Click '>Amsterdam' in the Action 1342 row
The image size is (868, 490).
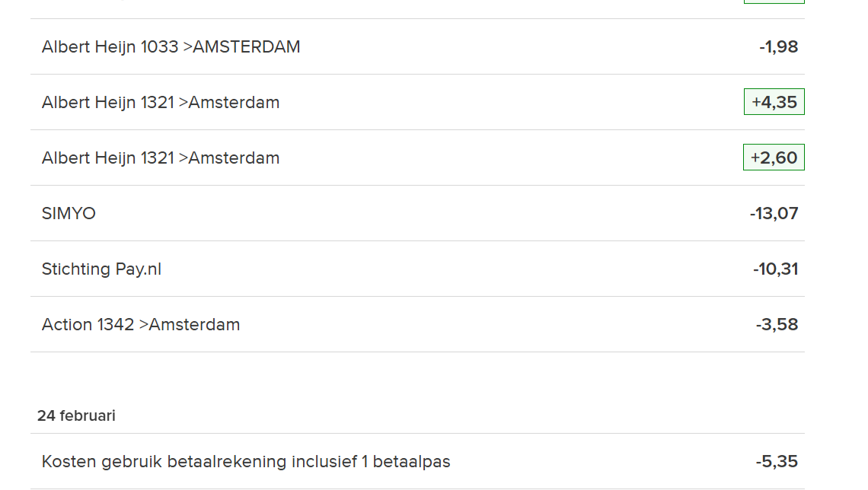pyautogui.click(x=190, y=325)
